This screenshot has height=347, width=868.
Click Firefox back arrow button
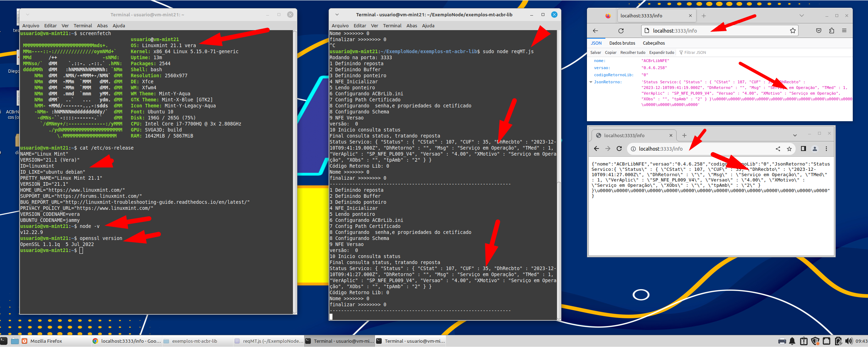[x=595, y=31]
